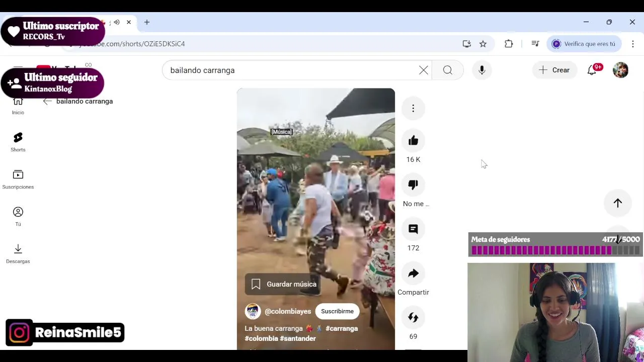The image size is (644, 362).
Task: Open colombiayes channel avatar
Action: point(253,311)
